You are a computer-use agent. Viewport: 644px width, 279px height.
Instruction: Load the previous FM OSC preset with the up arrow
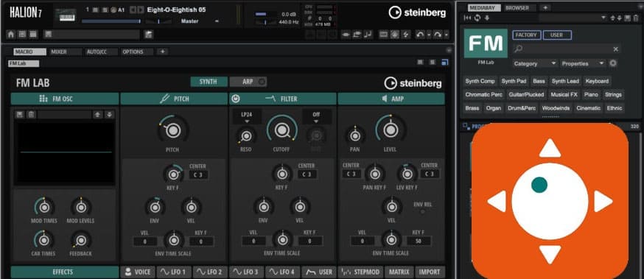point(97,115)
